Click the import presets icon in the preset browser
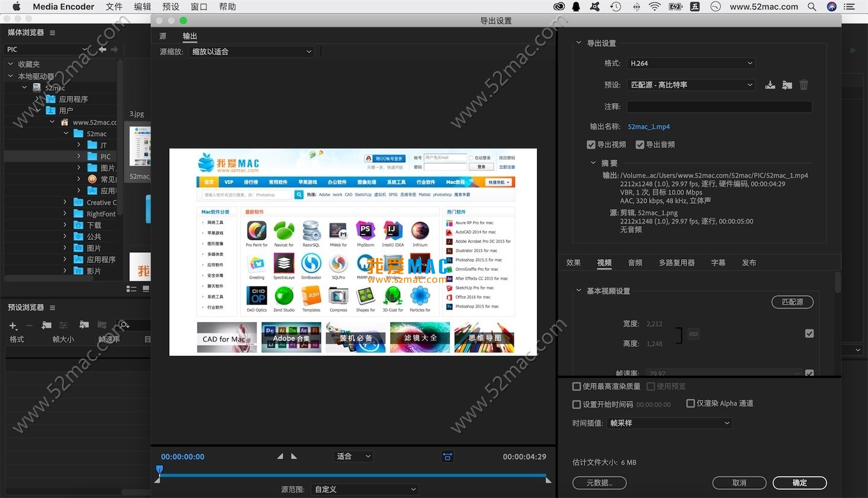868x498 pixels. pyautogui.click(x=84, y=325)
